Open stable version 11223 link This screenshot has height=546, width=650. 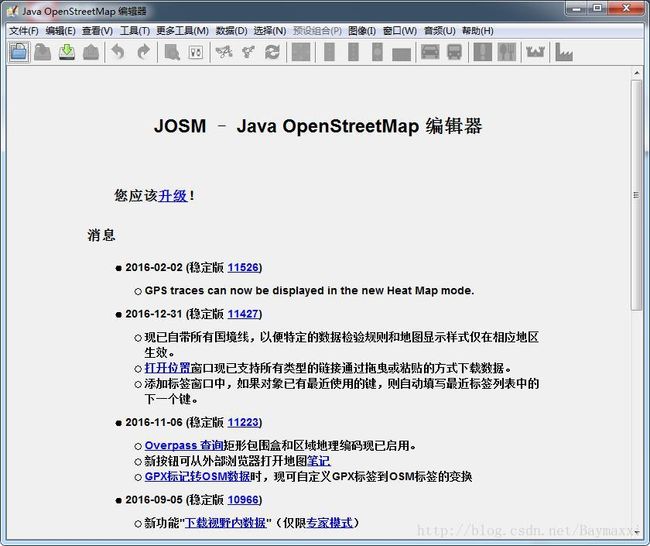[243, 422]
